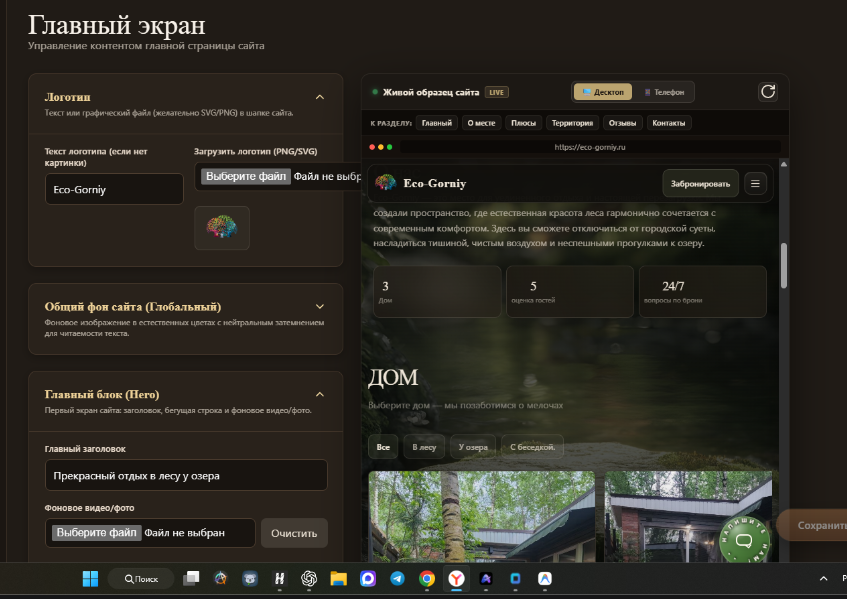
Task: Choose a background video/photo file
Action: pos(97,533)
